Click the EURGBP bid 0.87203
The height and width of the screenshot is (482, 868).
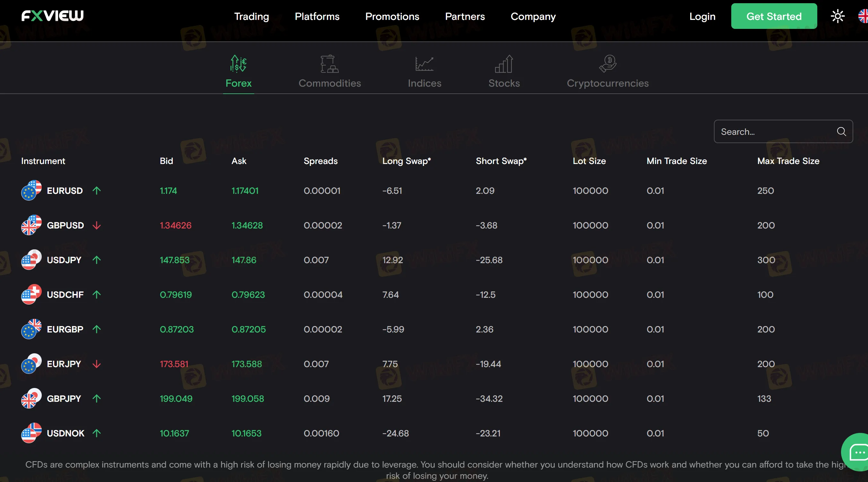(x=177, y=330)
